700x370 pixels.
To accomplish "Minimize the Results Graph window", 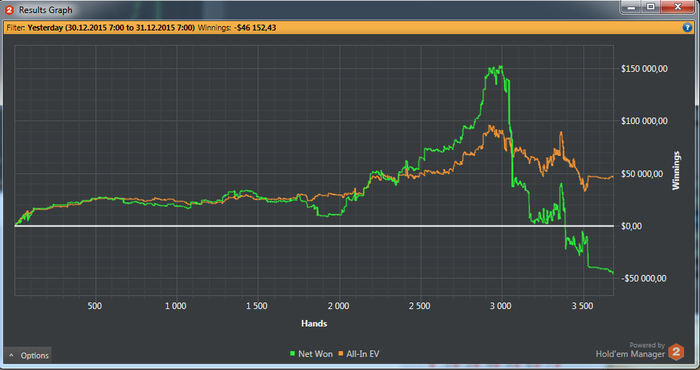I will [631, 7].
